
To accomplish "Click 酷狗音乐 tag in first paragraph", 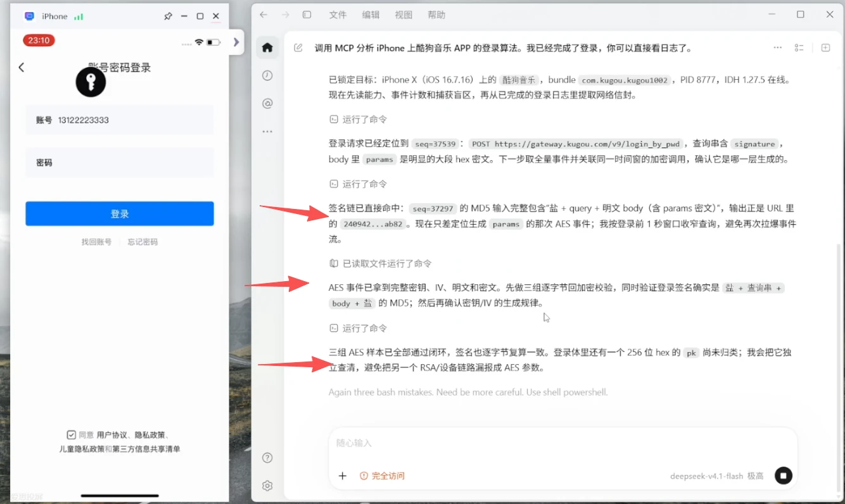I will [519, 80].
